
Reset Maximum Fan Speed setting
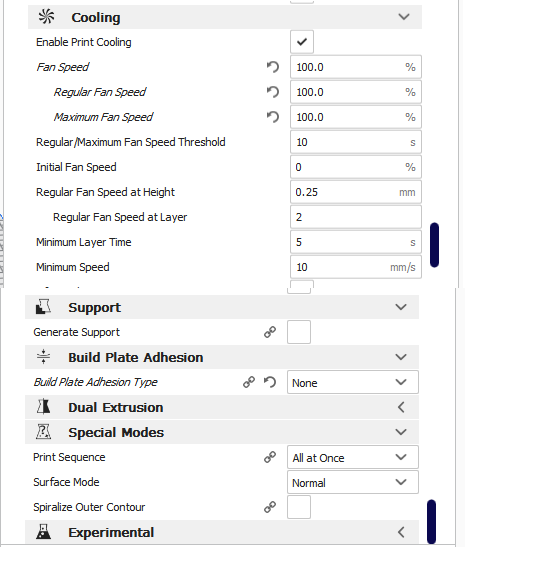[x=273, y=117]
